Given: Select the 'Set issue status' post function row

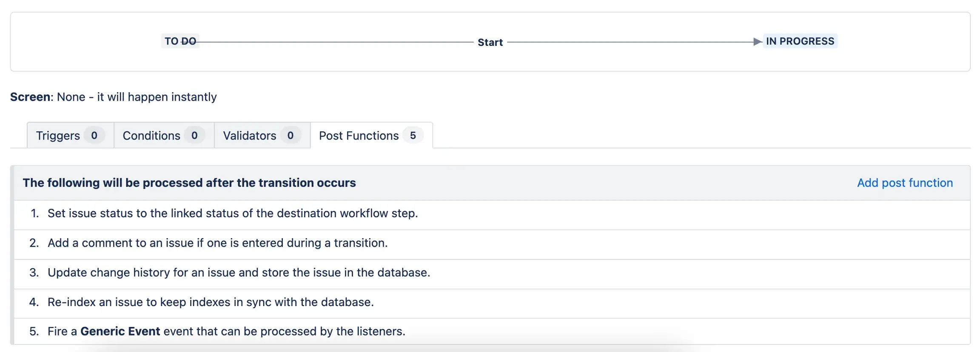Looking at the screenshot, I should coord(233,213).
